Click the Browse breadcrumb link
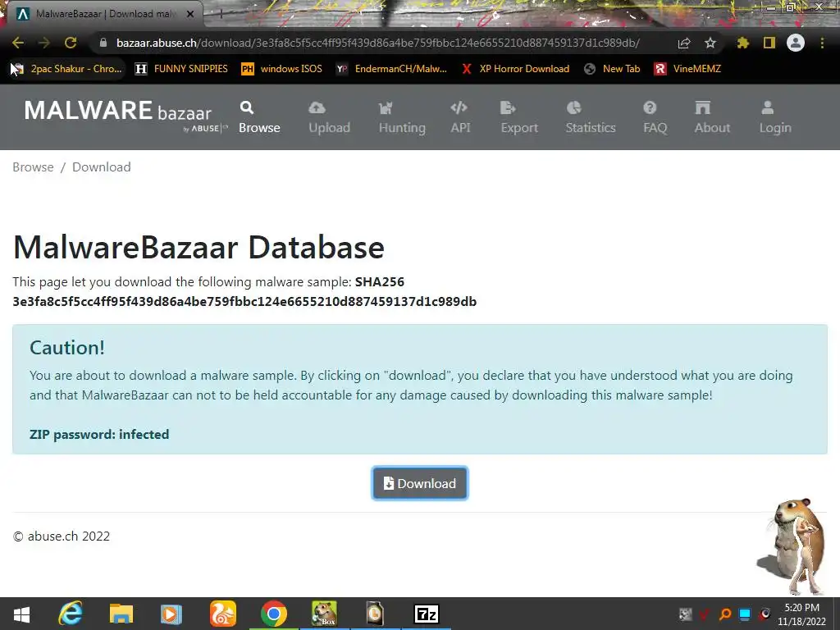 tap(33, 167)
